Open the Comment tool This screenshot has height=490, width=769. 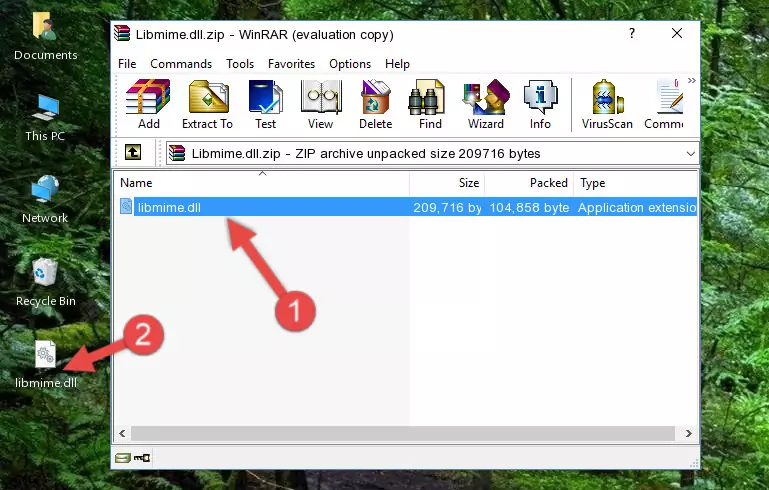coord(664,104)
